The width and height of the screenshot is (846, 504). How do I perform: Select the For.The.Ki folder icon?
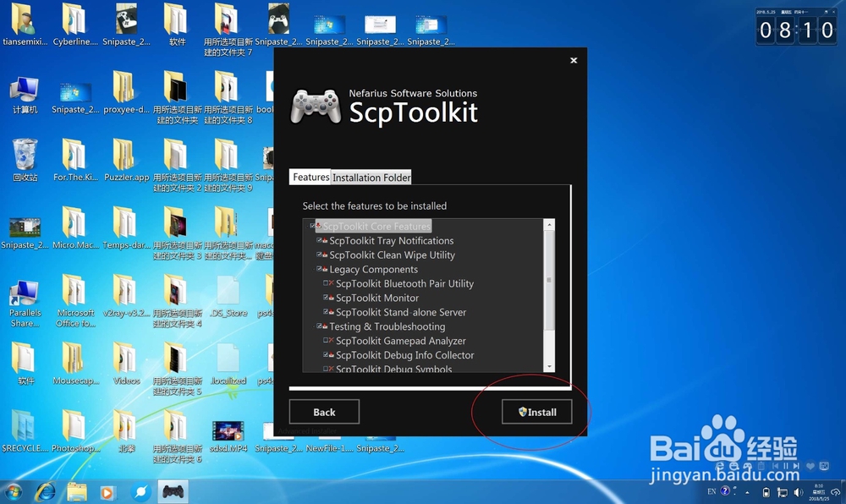[x=75, y=161]
